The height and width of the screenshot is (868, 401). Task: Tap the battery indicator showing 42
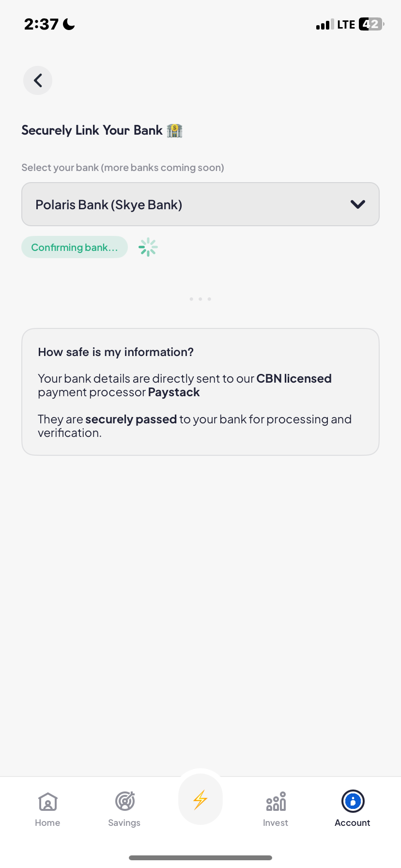pos(371,24)
